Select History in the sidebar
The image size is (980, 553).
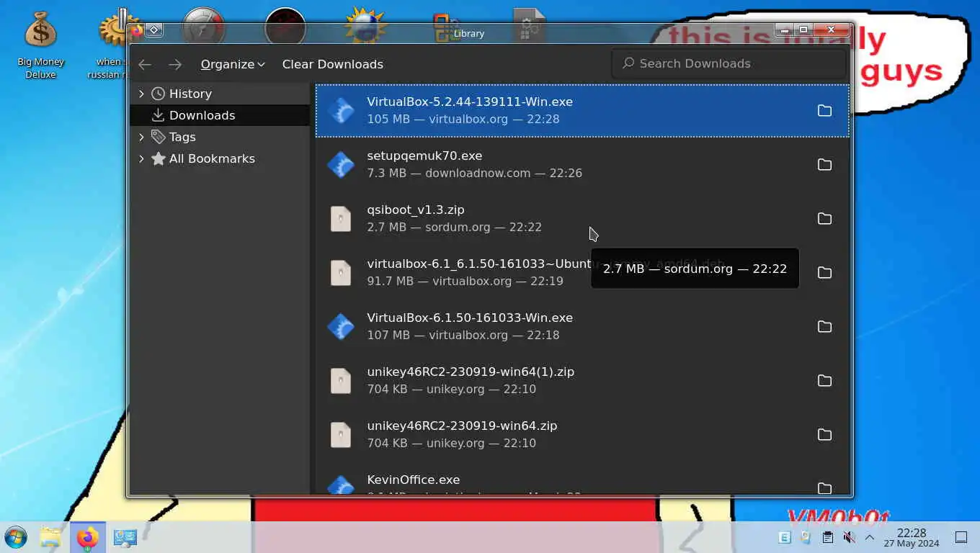pos(190,94)
